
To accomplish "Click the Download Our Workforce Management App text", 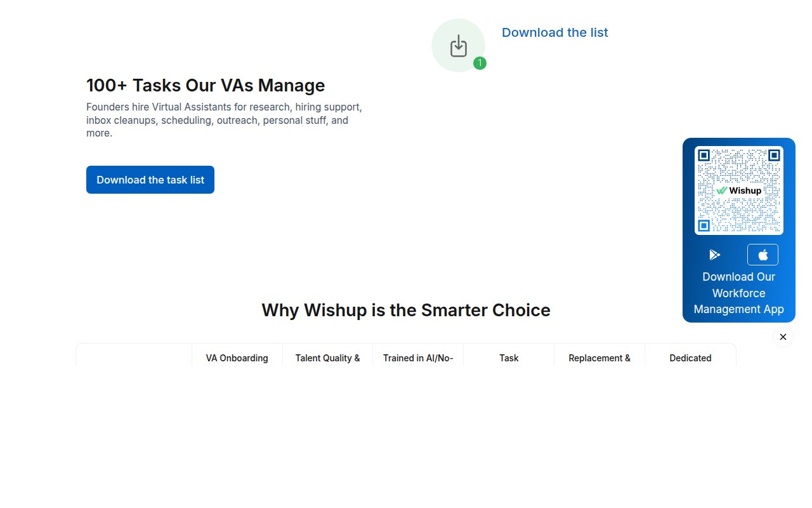I will pos(738,293).
